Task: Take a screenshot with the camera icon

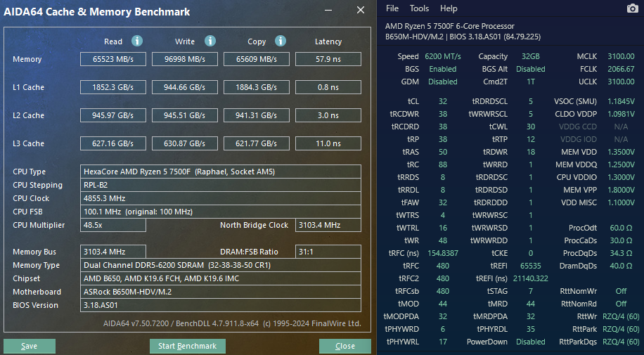Action: coord(633,8)
